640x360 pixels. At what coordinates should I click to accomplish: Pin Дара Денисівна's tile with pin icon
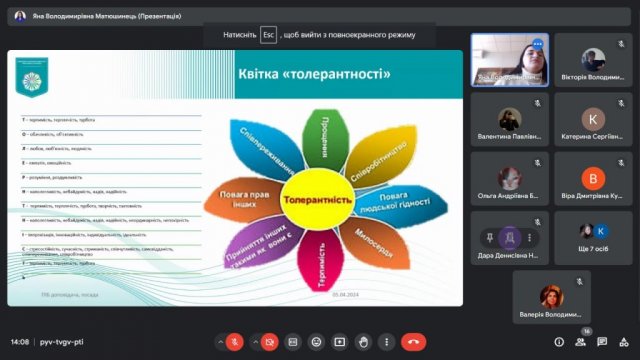coord(490,238)
